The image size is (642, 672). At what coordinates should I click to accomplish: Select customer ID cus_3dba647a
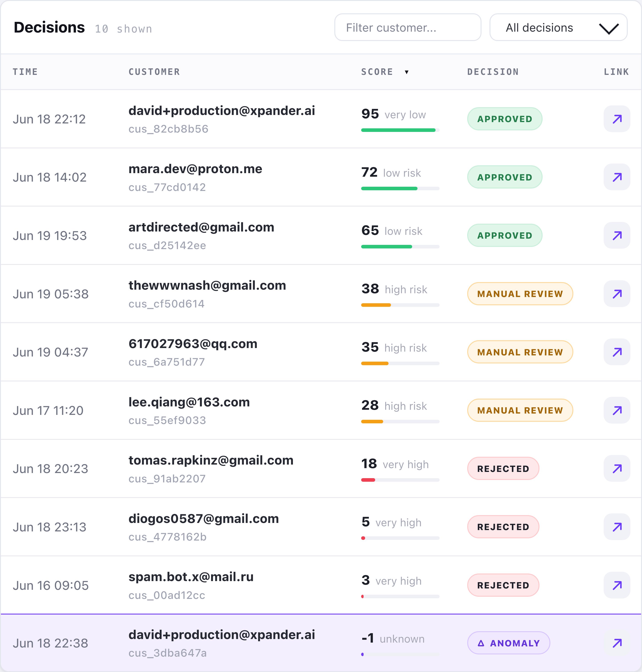click(x=168, y=653)
